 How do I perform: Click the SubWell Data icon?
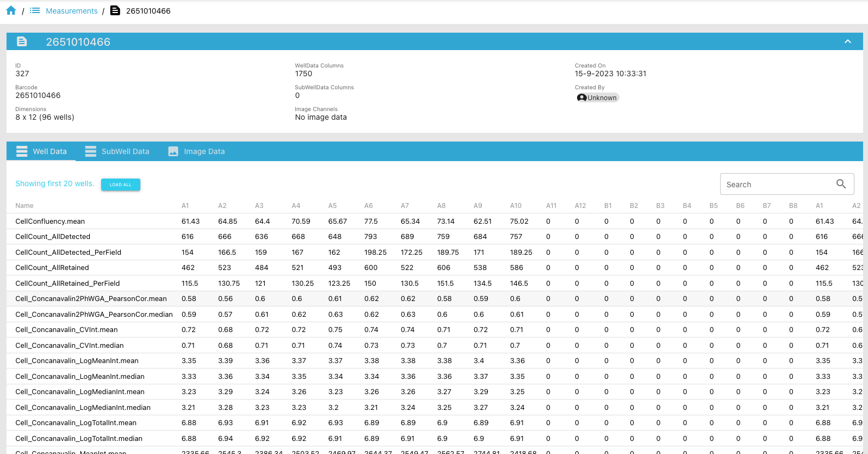91,151
